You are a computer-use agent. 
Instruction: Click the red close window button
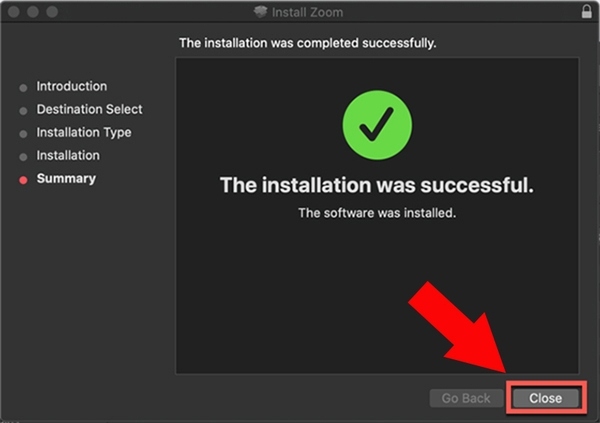pos(14,12)
